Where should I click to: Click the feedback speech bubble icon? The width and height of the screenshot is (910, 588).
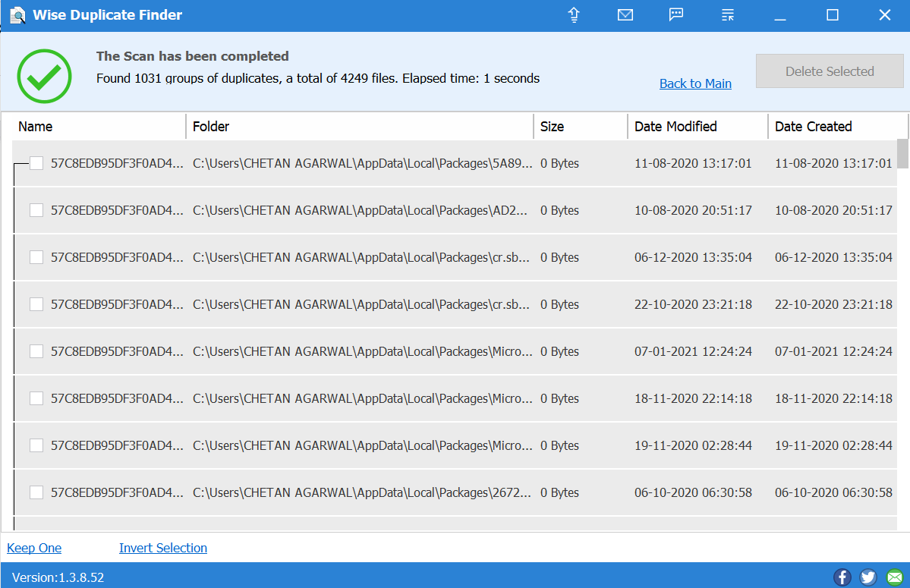tap(676, 15)
